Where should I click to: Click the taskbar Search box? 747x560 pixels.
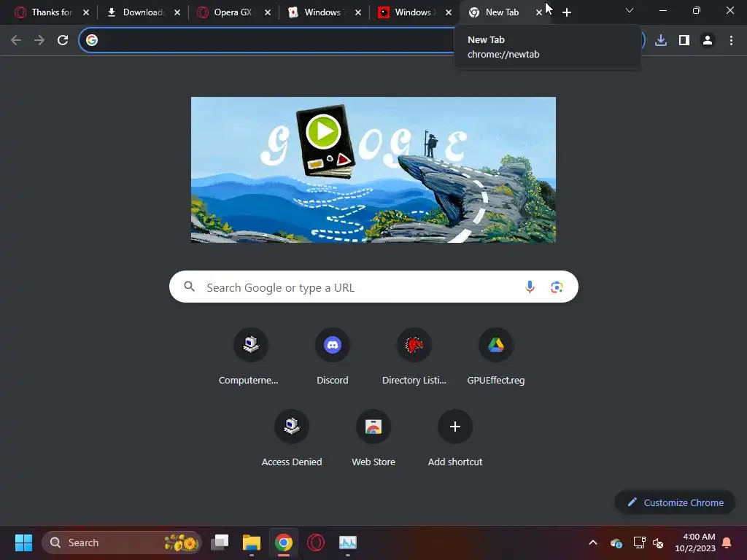point(122,542)
